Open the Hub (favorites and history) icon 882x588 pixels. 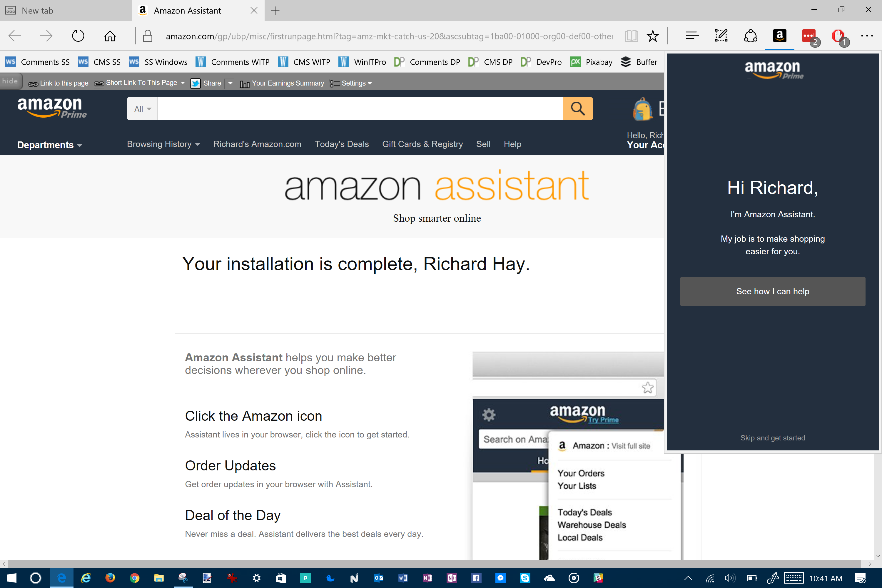(692, 36)
